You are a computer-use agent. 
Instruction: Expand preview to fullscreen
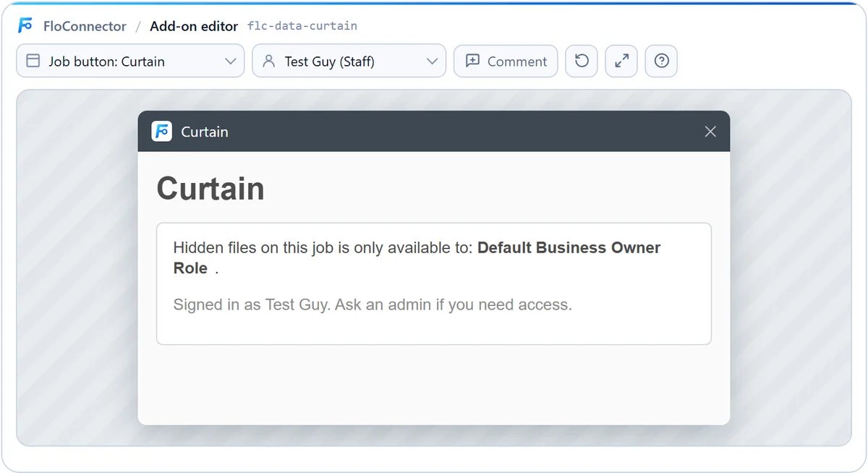pos(621,61)
